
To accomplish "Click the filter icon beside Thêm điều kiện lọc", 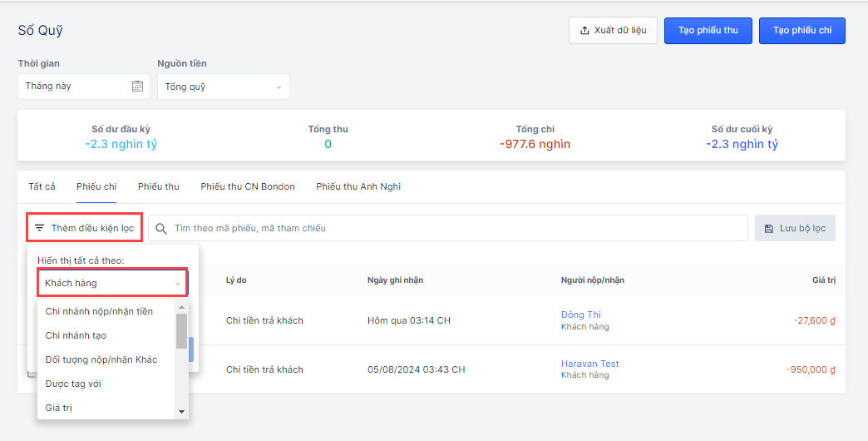I will point(39,228).
